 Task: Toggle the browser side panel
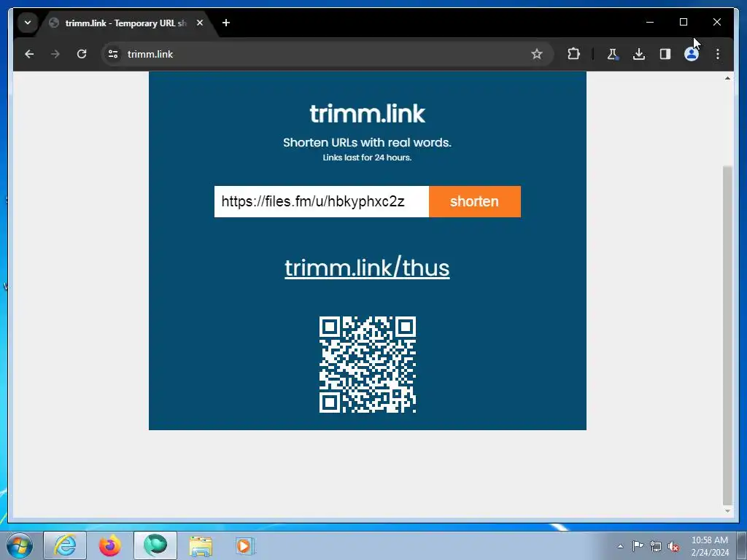tap(665, 54)
